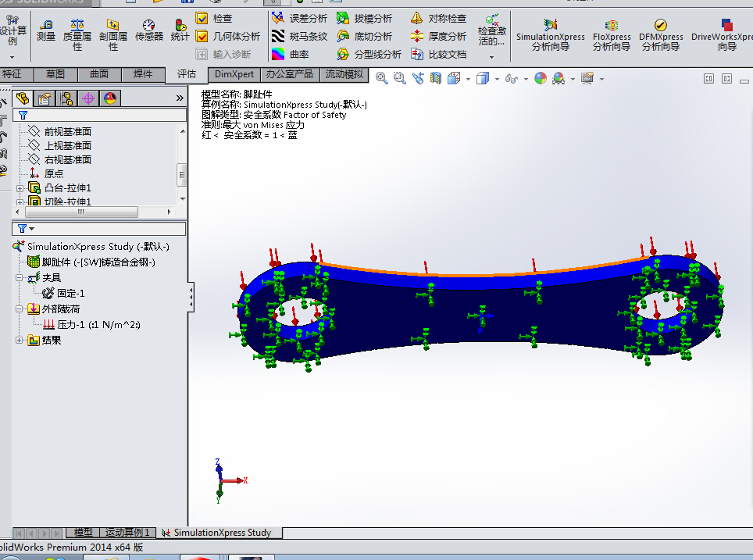The width and height of the screenshot is (753, 560).
Task: Launch FloXpress 分析向导
Action: click(612, 35)
